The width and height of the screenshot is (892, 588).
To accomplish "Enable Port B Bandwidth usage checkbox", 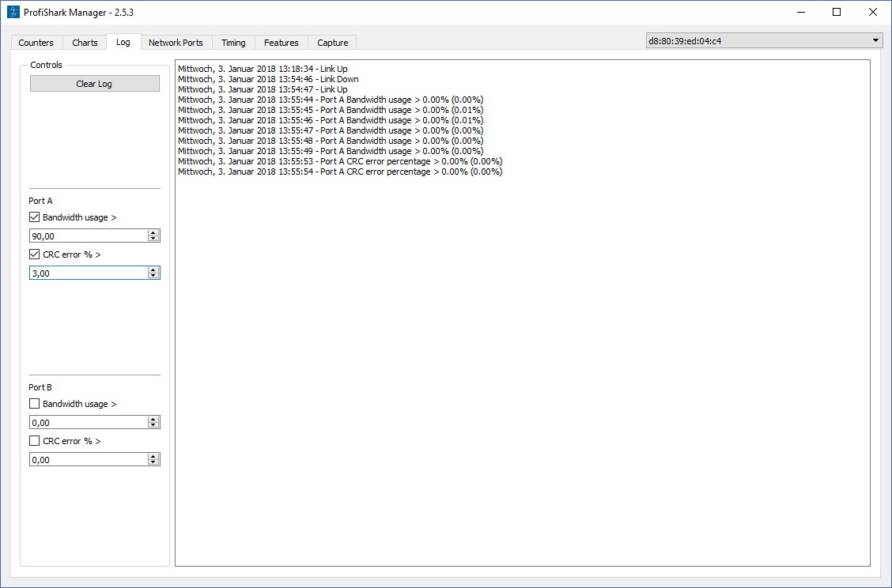I will (x=35, y=404).
